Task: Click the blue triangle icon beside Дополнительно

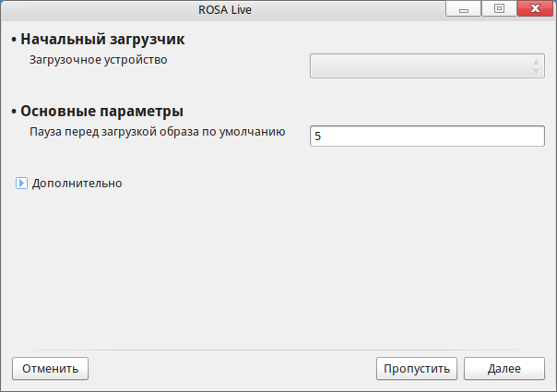Action: click(21, 183)
